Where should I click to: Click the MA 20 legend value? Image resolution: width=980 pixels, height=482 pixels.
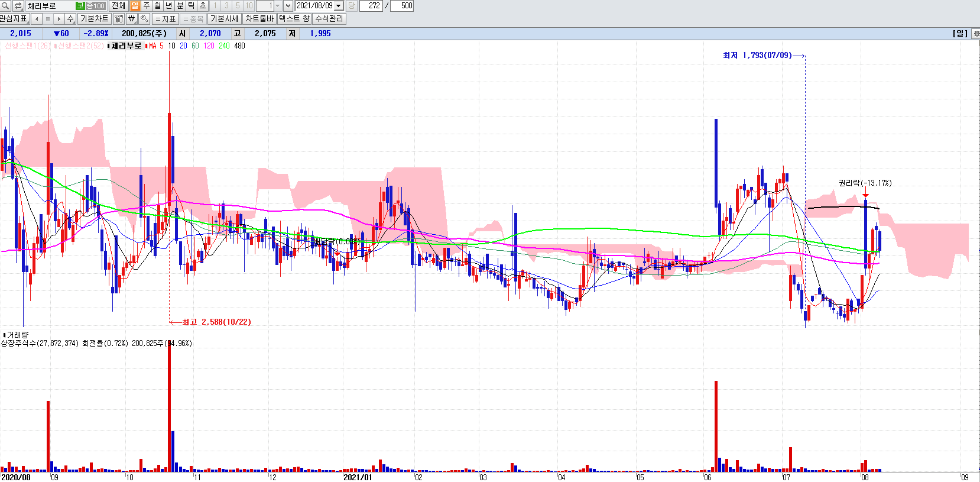183,46
